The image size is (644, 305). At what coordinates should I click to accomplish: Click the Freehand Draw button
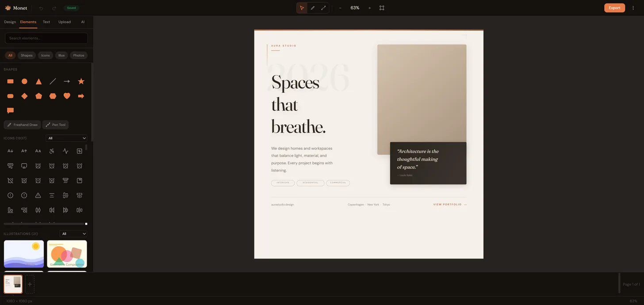pos(22,125)
